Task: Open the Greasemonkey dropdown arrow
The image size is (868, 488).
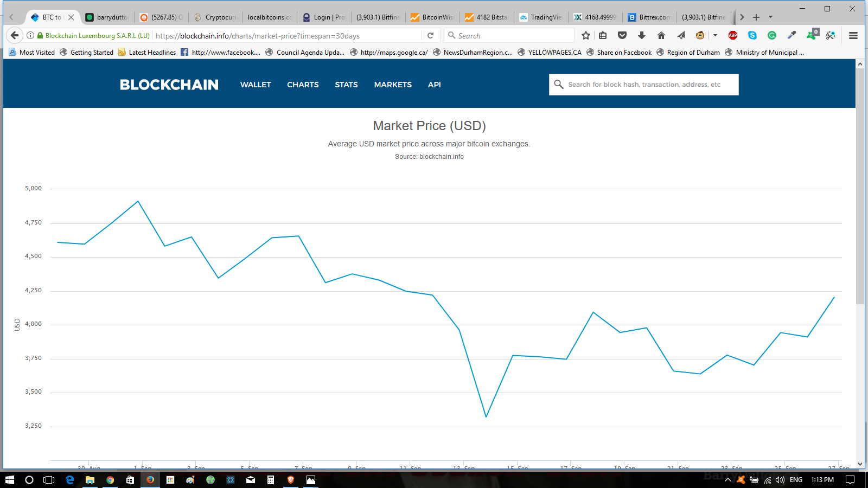Action: point(715,36)
